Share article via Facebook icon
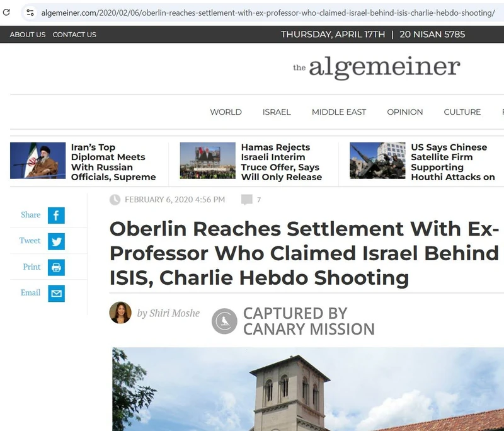504x431 pixels. 56,215
